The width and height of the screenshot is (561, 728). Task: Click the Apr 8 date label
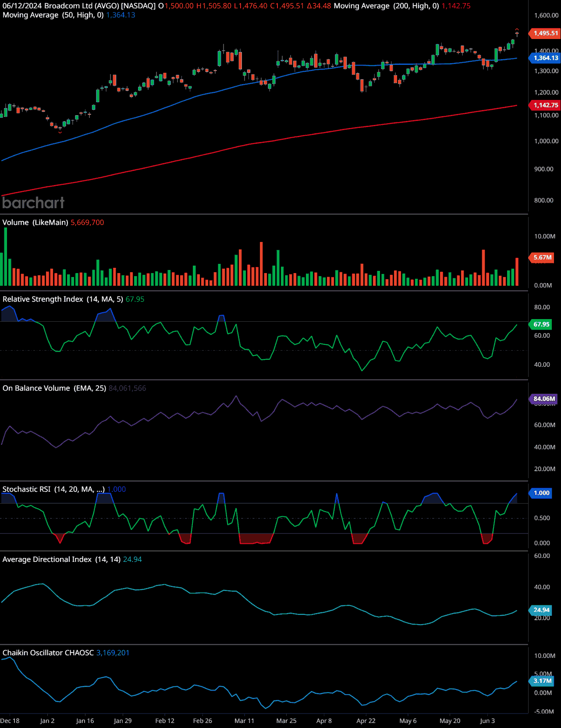[x=324, y=721]
